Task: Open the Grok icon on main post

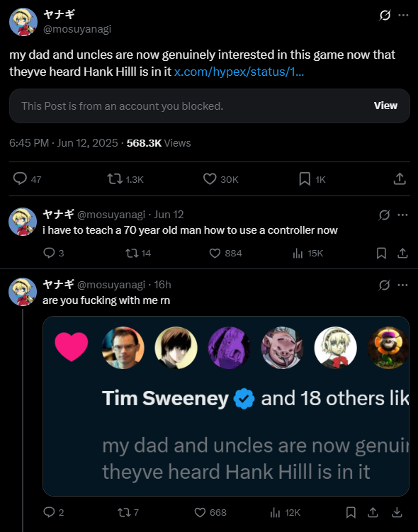Action: [x=385, y=16]
